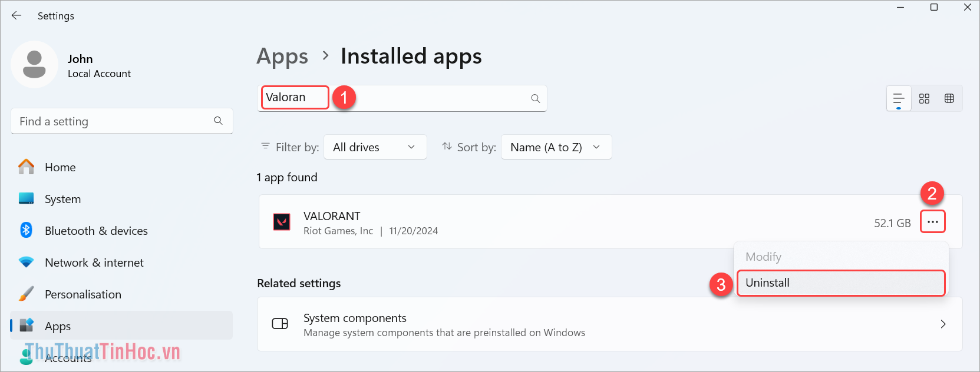Click the VALORANT app icon
The image size is (980, 372).
(281, 222)
